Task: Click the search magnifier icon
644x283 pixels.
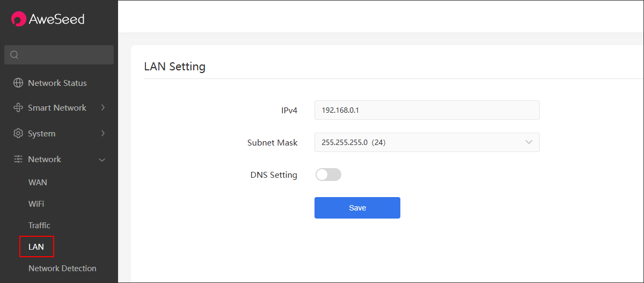Action: 14,55
